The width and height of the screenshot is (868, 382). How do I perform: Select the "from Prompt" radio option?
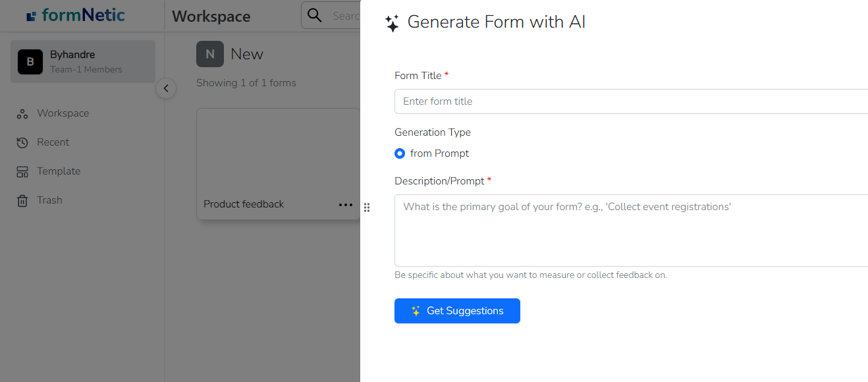pos(400,153)
